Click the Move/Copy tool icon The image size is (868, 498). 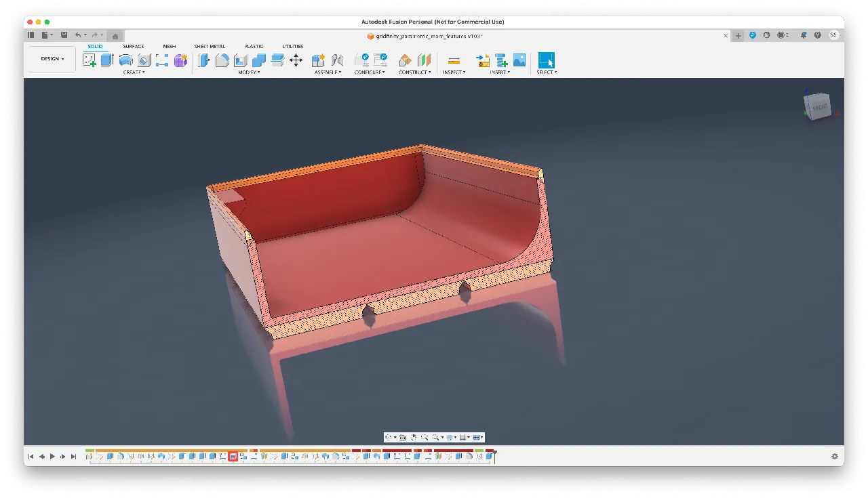coord(296,60)
